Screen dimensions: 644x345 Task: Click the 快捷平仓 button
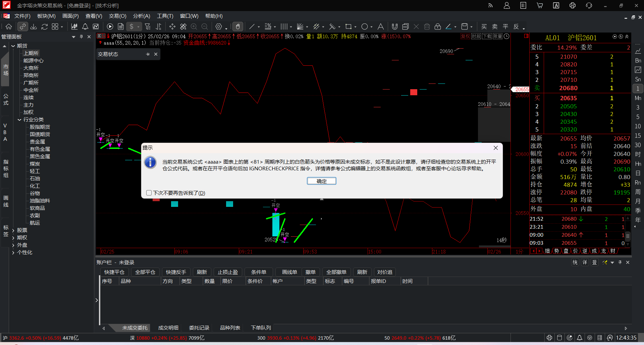[114, 272]
